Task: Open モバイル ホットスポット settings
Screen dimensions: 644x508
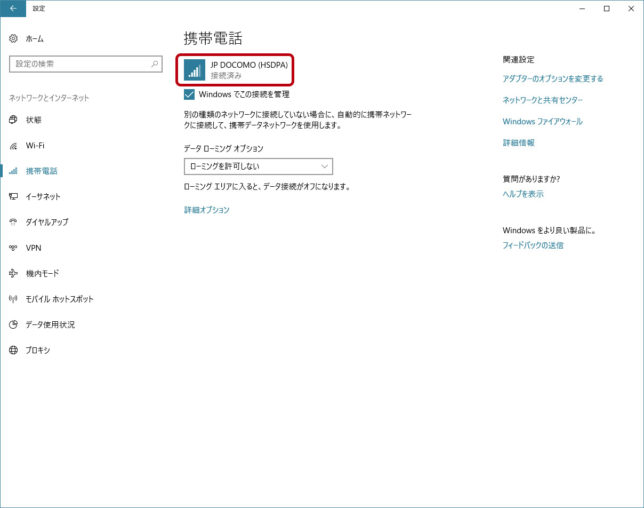Action: point(60,299)
